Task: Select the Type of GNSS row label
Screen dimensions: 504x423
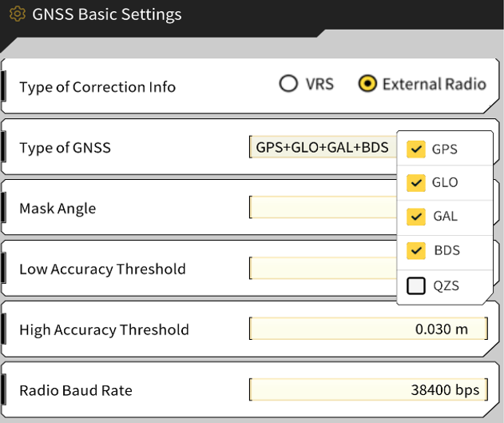Action: (65, 147)
